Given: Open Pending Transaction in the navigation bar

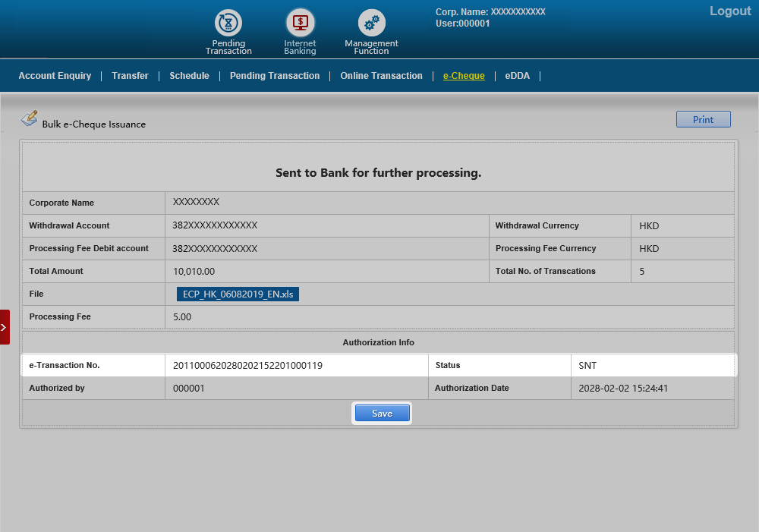Looking at the screenshot, I should [275, 76].
